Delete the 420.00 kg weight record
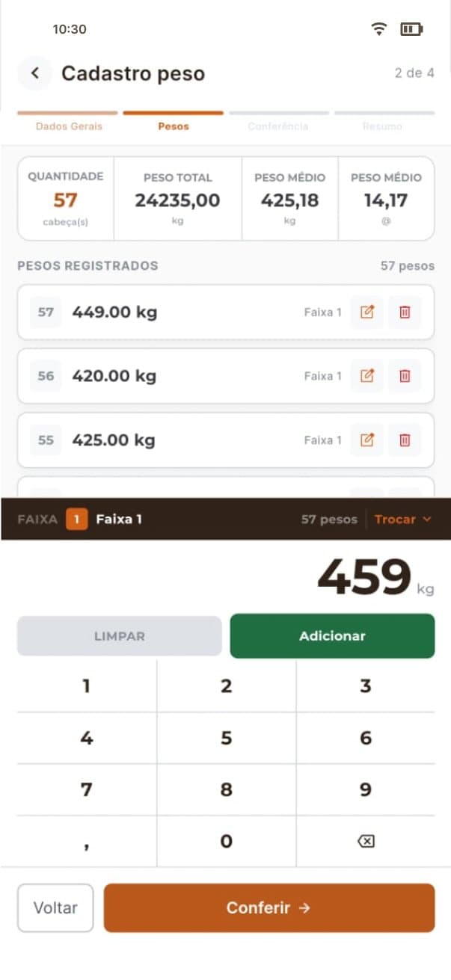451x980 pixels. 405,376
